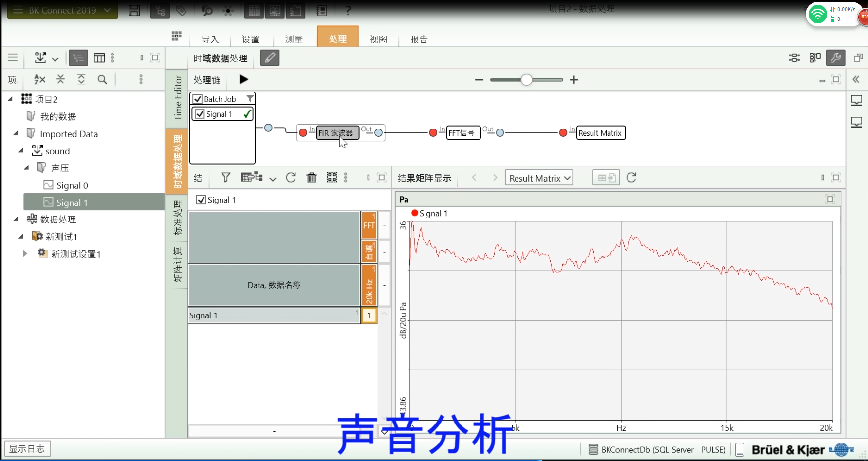Uncheck Signal 1 in the batch list

pos(200,114)
